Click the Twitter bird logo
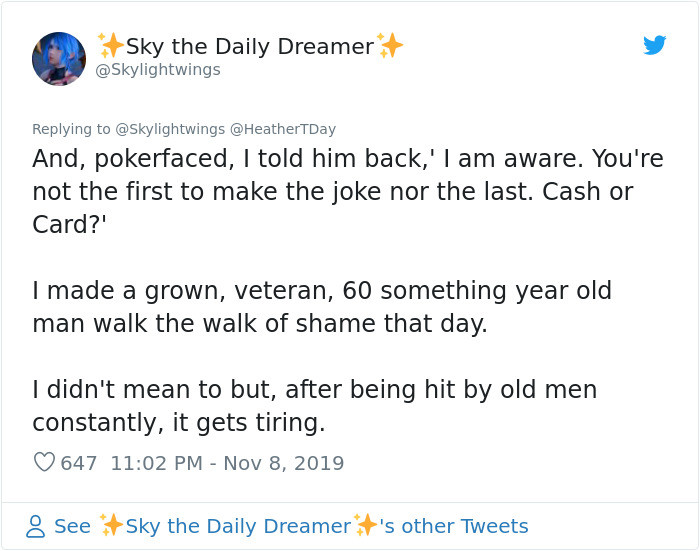This screenshot has width=700, height=551. [x=655, y=45]
